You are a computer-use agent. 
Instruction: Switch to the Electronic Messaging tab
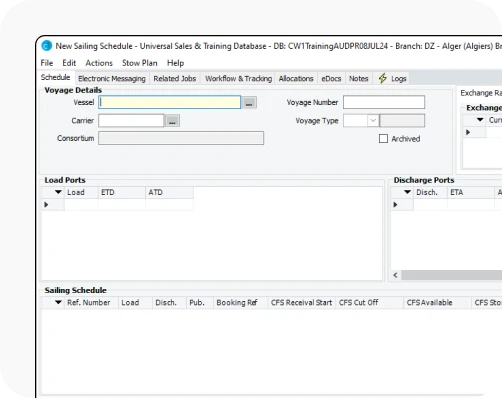pos(112,79)
